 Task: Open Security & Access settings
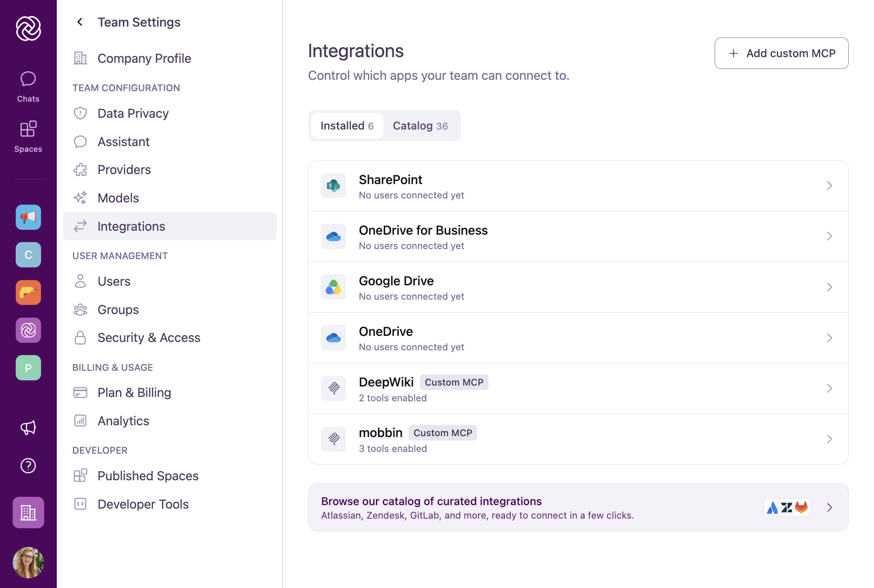tap(170, 338)
